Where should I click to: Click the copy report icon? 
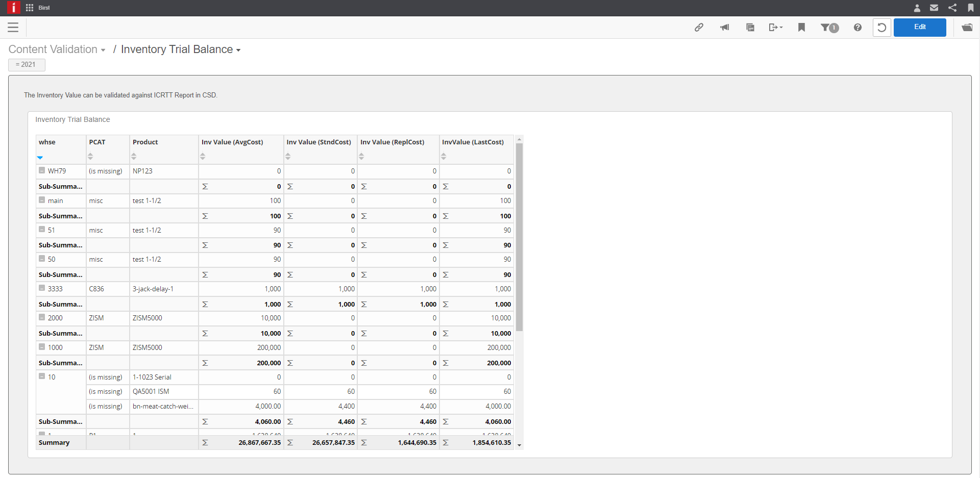coord(750,27)
